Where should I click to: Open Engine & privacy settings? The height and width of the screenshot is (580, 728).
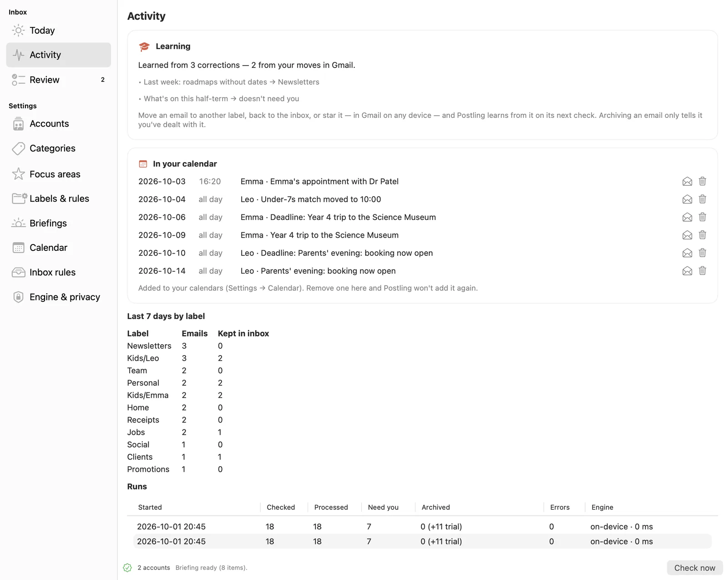(58, 297)
